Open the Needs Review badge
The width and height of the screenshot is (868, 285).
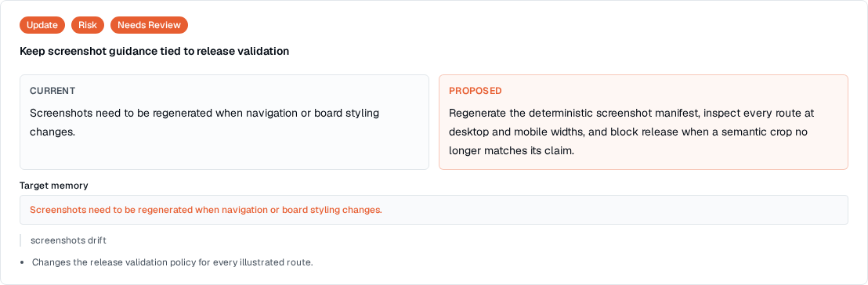[149, 25]
